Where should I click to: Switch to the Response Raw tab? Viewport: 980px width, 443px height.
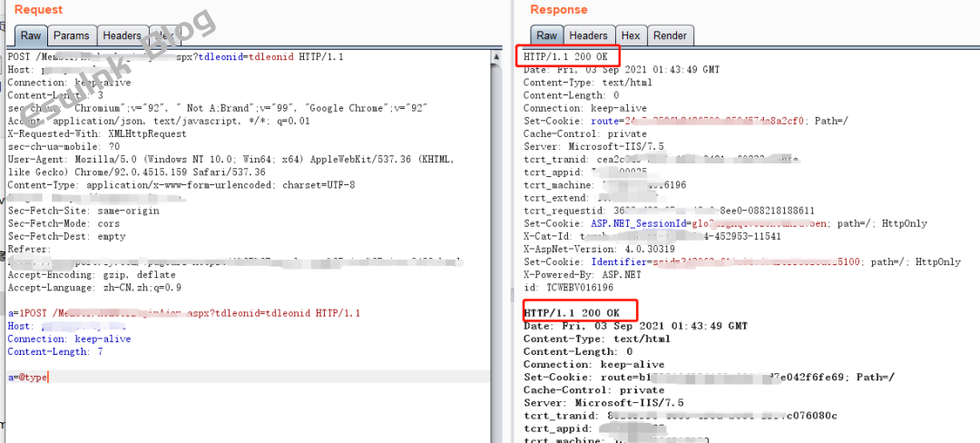pos(546,35)
